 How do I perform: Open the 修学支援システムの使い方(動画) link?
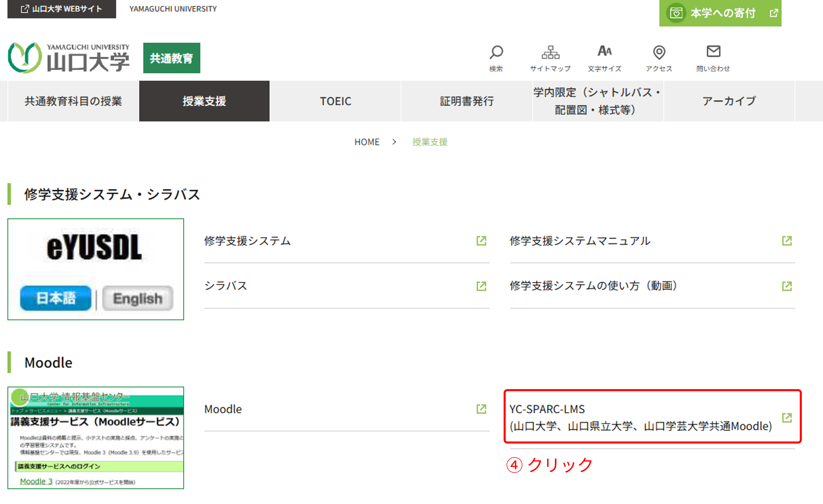652,286
